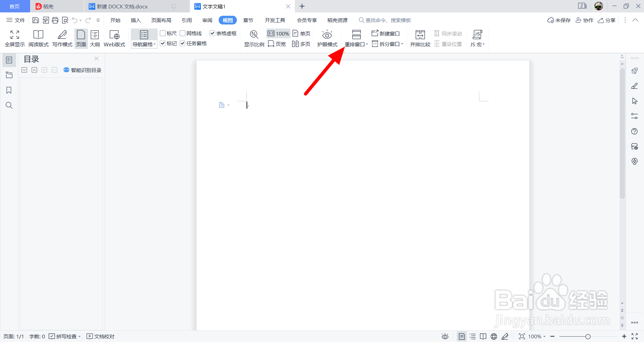
Task: Open reading layout (阅读版式)
Action: [38, 39]
